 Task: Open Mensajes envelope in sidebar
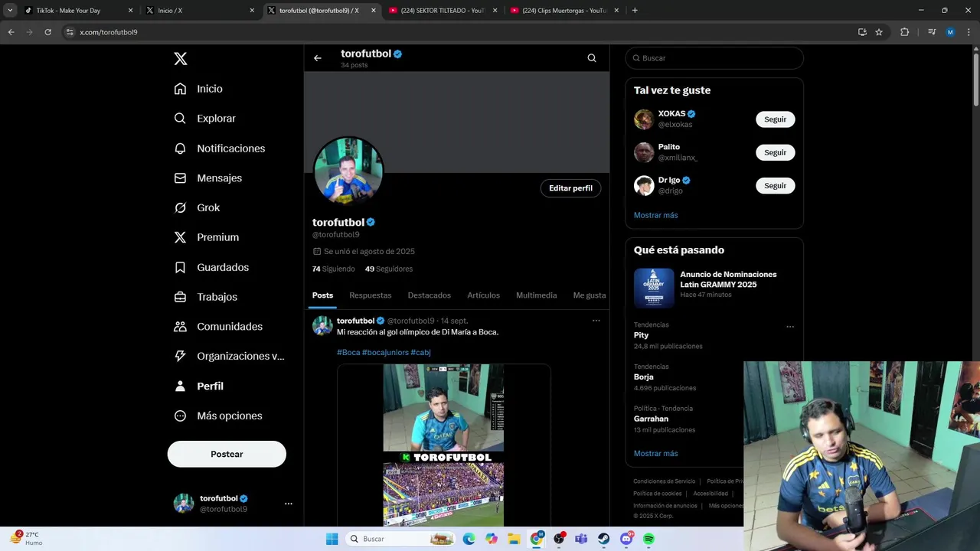[x=207, y=178]
